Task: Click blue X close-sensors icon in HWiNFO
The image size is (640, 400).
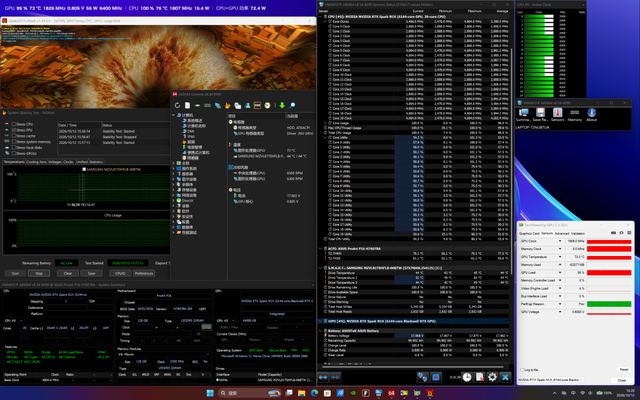Action: [x=505, y=377]
